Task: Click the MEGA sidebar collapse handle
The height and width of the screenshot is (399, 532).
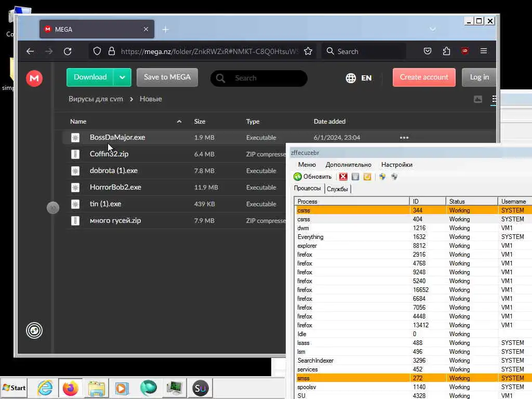Action: pyautogui.click(x=53, y=208)
